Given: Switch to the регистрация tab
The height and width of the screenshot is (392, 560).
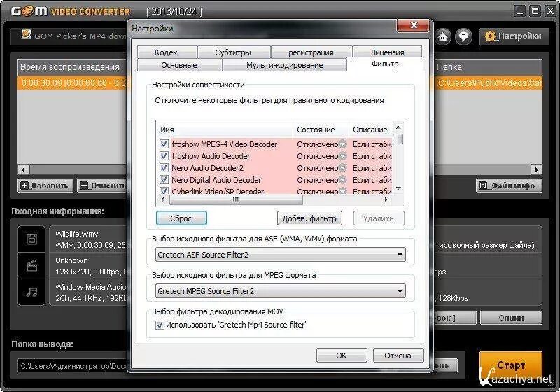Looking at the screenshot, I should pyautogui.click(x=311, y=52).
